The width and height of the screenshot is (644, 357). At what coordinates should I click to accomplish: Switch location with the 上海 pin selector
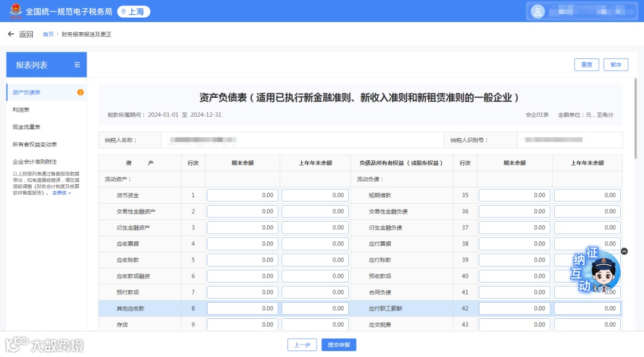pos(134,11)
